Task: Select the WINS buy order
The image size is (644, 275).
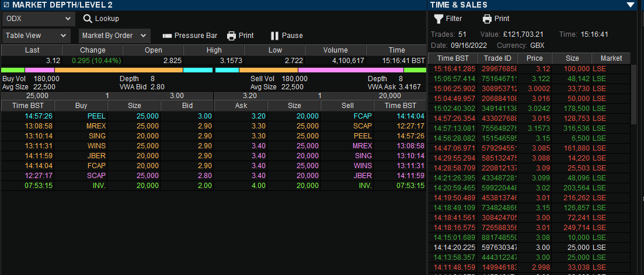Action: tap(107, 146)
